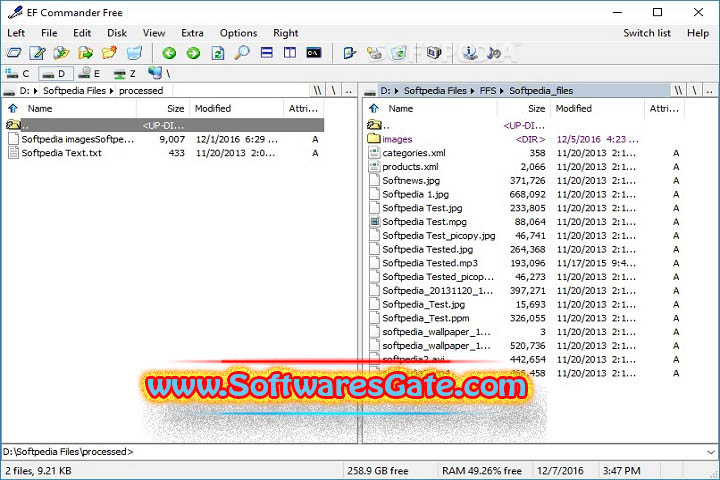Open the File menu
This screenshot has width=720, height=480.
tap(49, 33)
